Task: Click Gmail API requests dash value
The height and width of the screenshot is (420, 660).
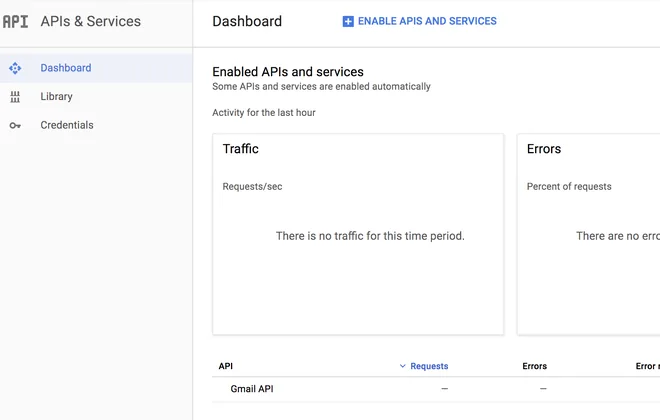Action: 444,388
